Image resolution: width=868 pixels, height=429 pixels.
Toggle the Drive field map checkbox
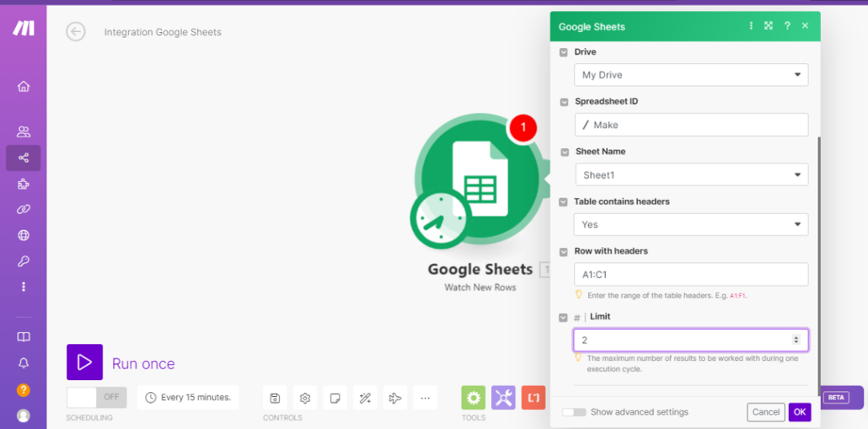pyautogui.click(x=564, y=52)
